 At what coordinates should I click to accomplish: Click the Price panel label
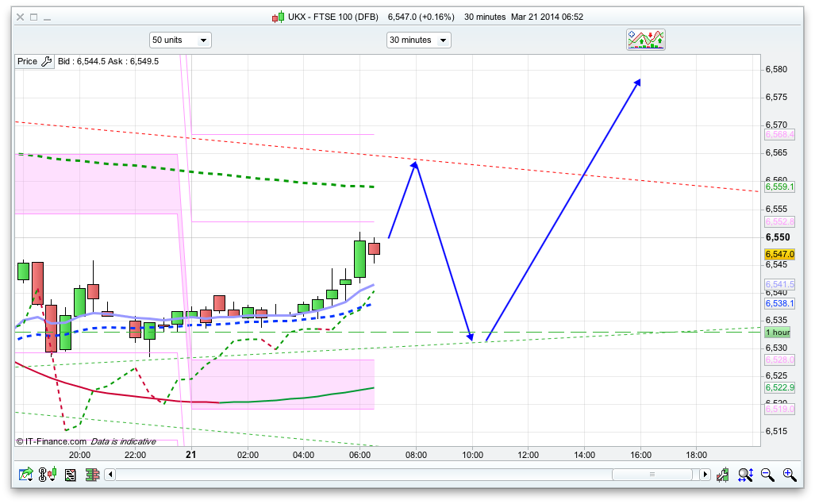click(27, 61)
